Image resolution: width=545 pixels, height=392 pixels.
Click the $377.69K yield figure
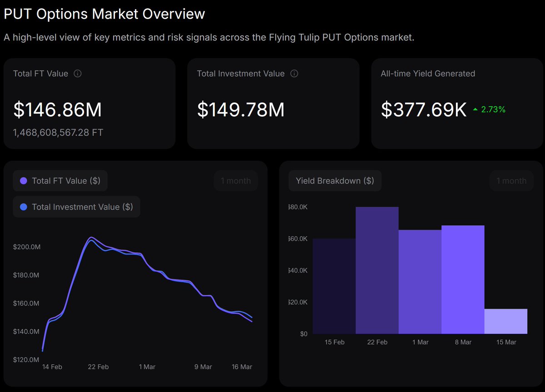click(x=424, y=110)
